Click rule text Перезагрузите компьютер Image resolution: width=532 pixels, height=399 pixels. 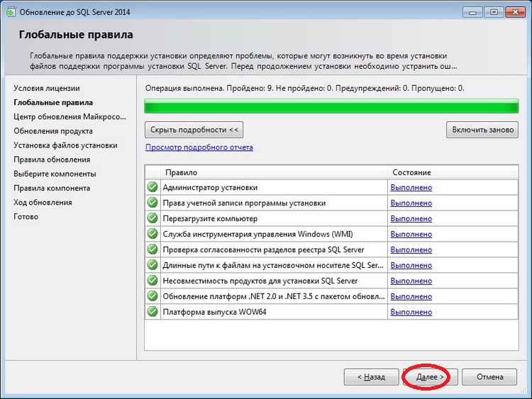pyautogui.click(x=210, y=219)
